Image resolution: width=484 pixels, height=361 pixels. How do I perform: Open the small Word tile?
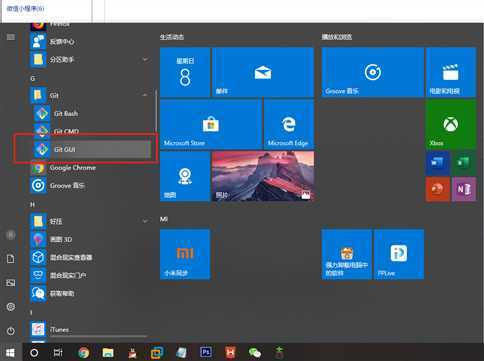[x=438, y=163]
